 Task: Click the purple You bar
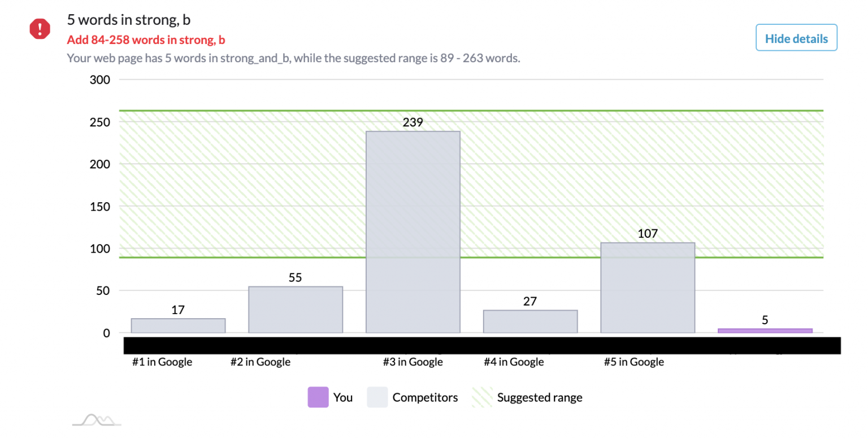point(765,331)
